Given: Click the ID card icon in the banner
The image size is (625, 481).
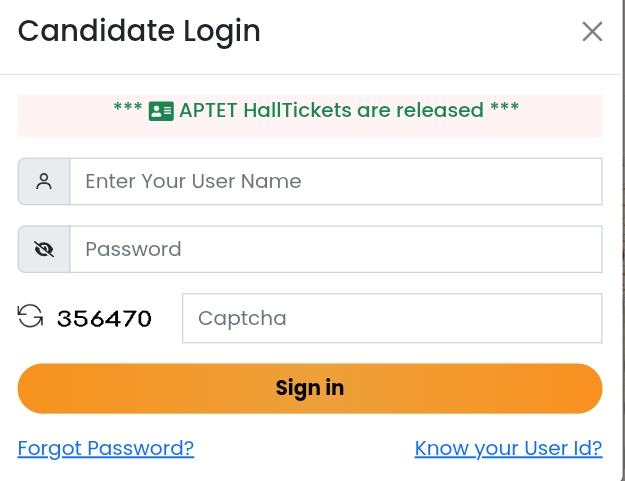Looking at the screenshot, I should tap(161, 111).
